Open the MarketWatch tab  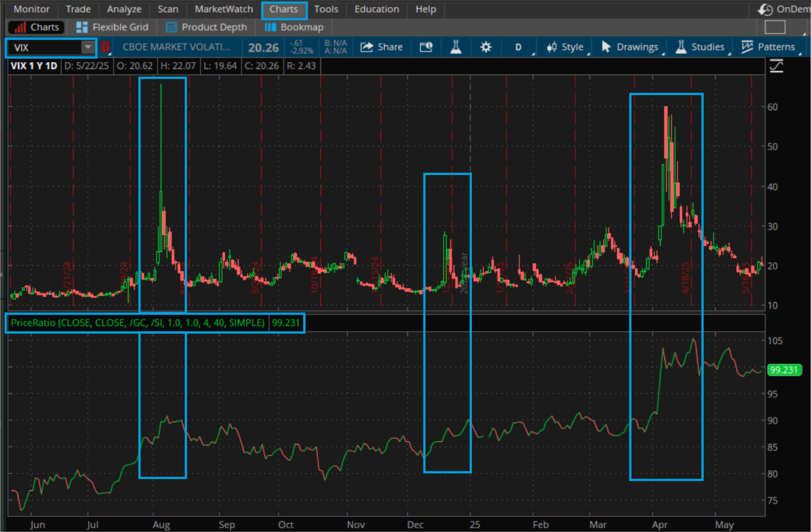click(x=224, y=9)
